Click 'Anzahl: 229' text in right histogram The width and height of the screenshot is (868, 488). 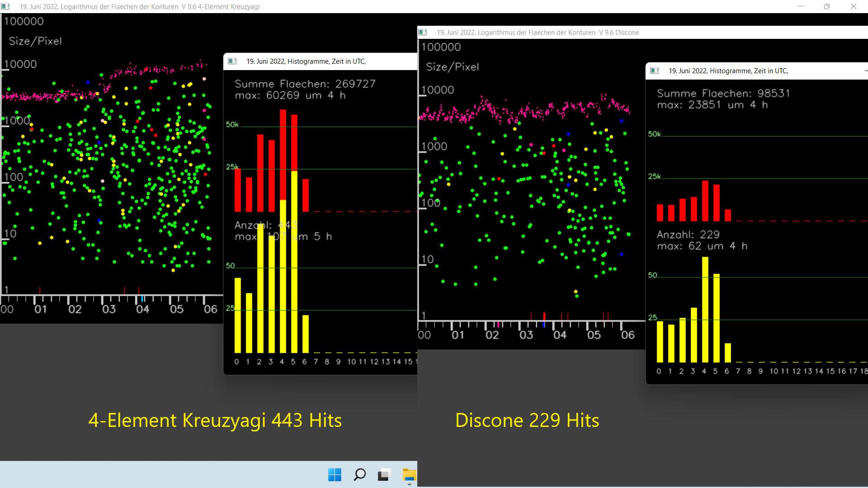[x=688, y=235]
